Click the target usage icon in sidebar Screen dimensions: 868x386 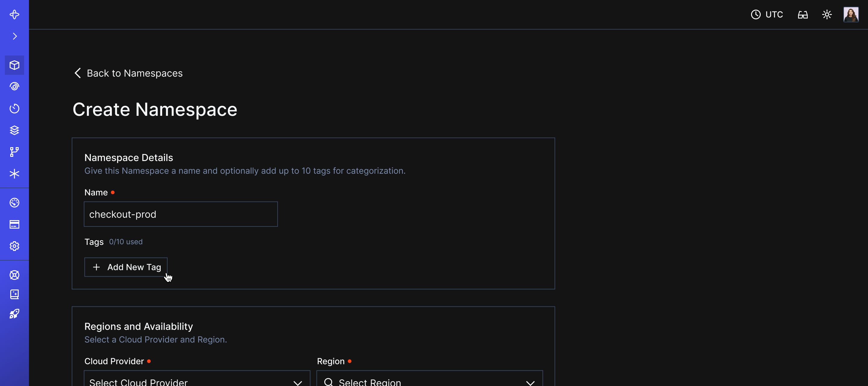coord(14,86)
